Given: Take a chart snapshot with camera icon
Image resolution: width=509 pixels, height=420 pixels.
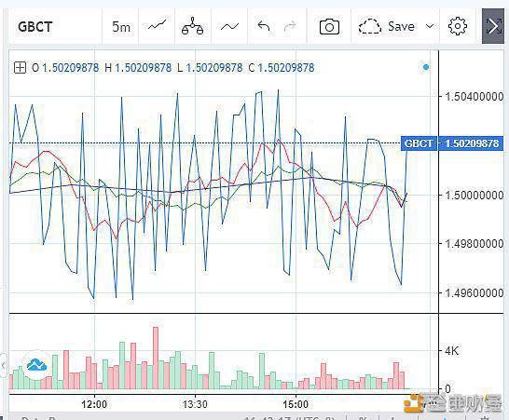Looking at the screenshot, I should [329, 27].
